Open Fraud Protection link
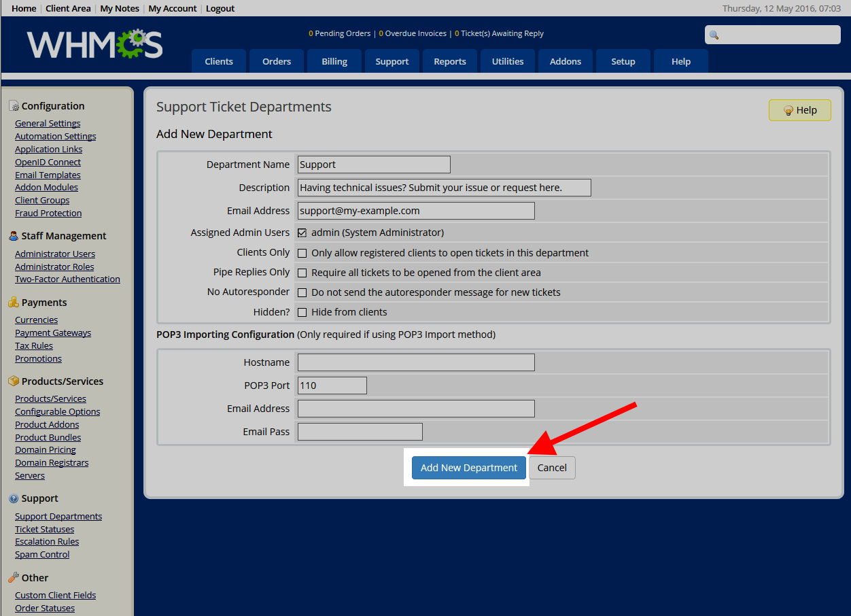This screenshot has height=616, width=851. click(x=48, y=213)
